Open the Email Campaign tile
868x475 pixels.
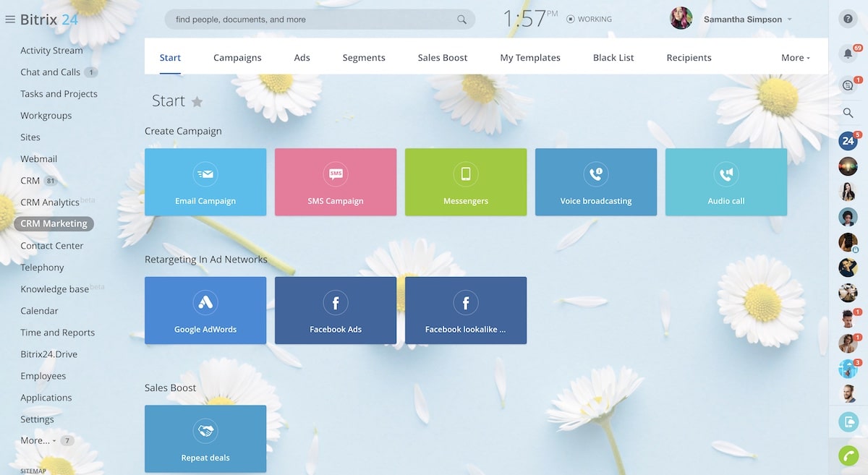point(205,182)
